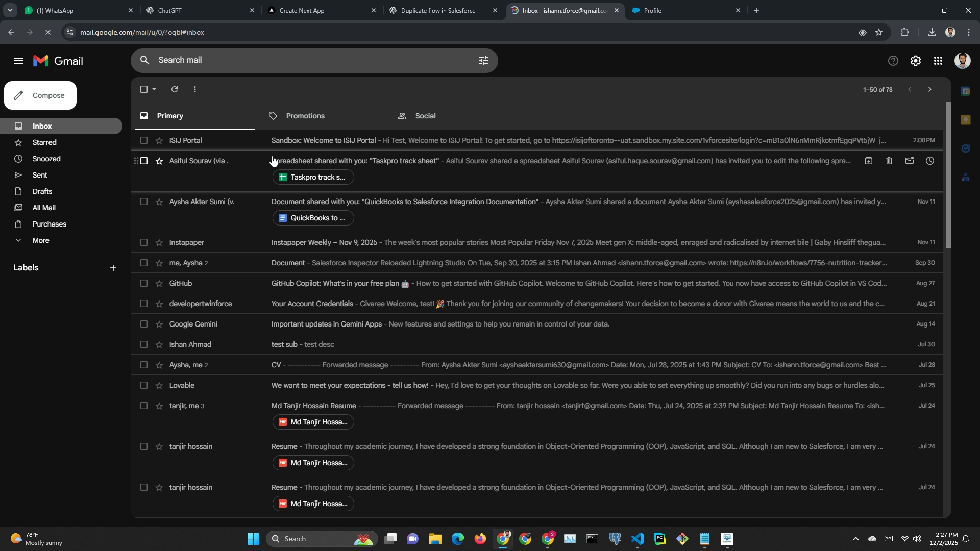Click the Search mail field
Viewport: 980px width, 551px height.
[x=306, y=60]
